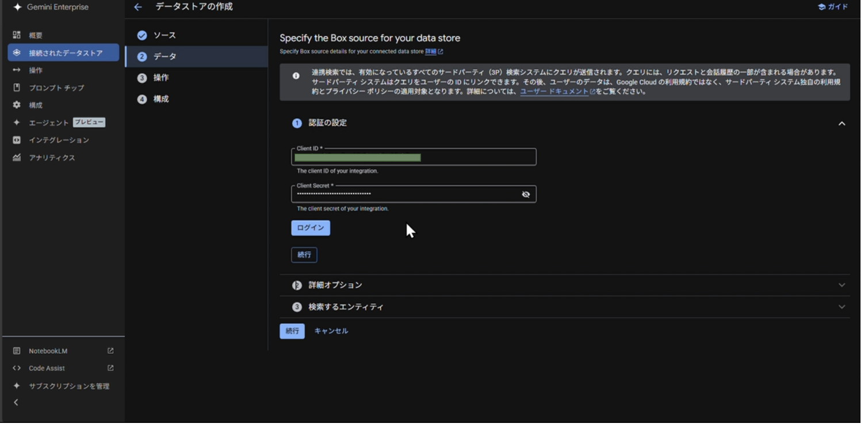The height and width of the screenshot is (431, 868).
Task: Click the アナリティクス chart icon
Action: coord(17,158)
